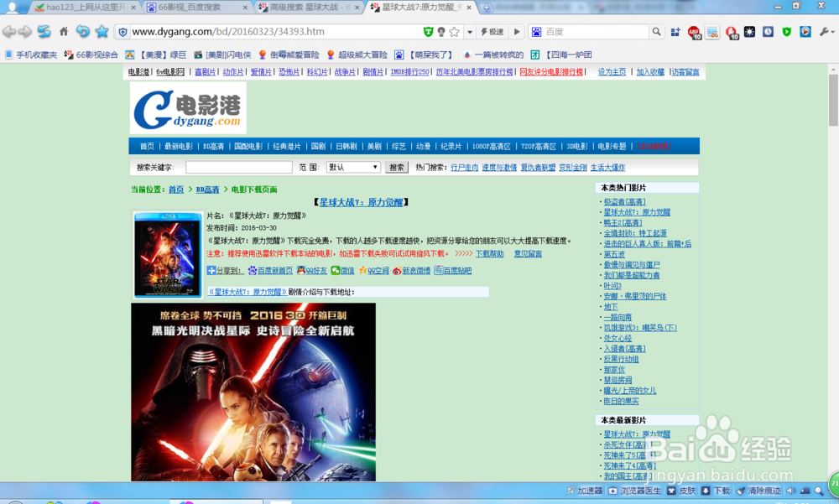The width and height of the screenshot is (839, 504).
Task: Switch to the 高级搜索 星球大战 tab
Action: [x=309, y=7]
